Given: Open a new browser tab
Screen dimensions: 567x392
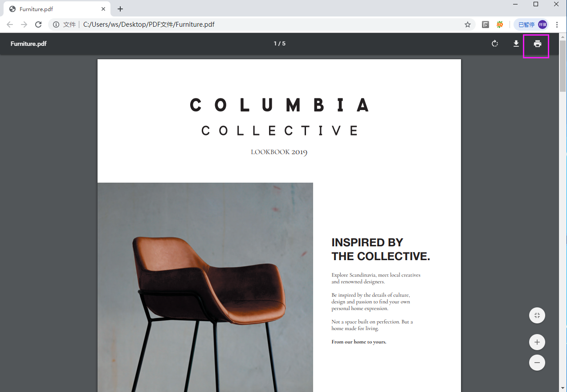Looking at the screenshot, I should [x=120, y=9].
